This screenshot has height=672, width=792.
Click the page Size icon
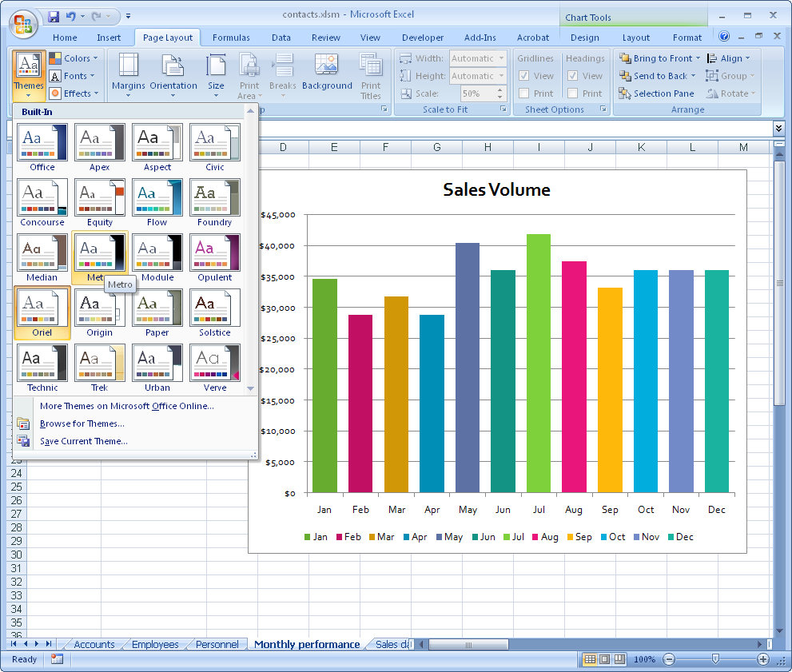pos(216,74)
